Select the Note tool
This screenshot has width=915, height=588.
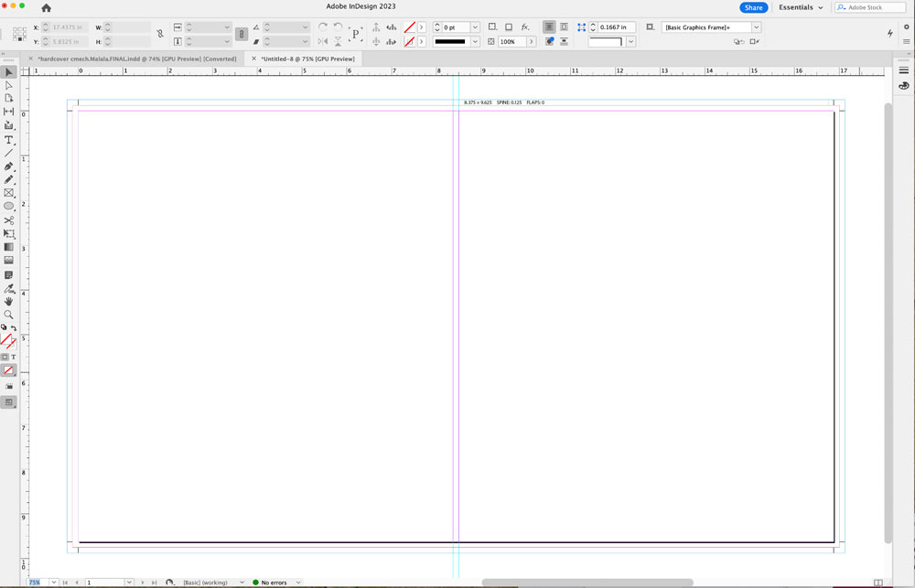pyautogui.click(x=8, y=274)
